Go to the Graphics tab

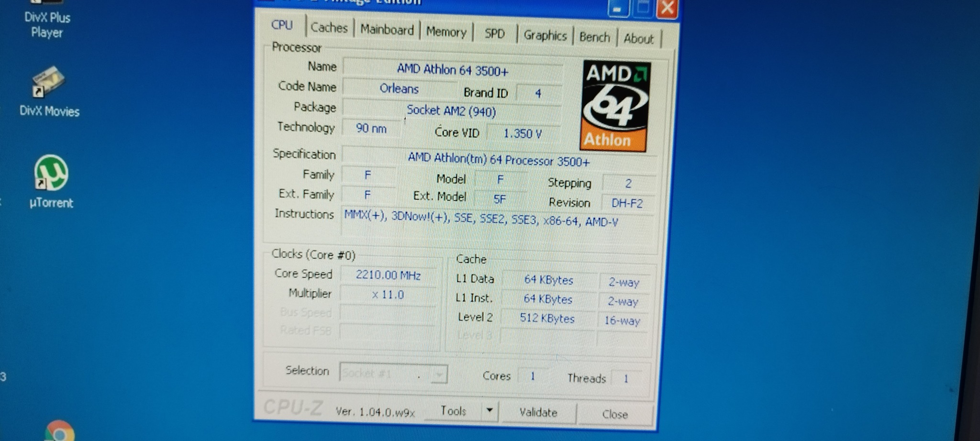[x=545, y=35]
